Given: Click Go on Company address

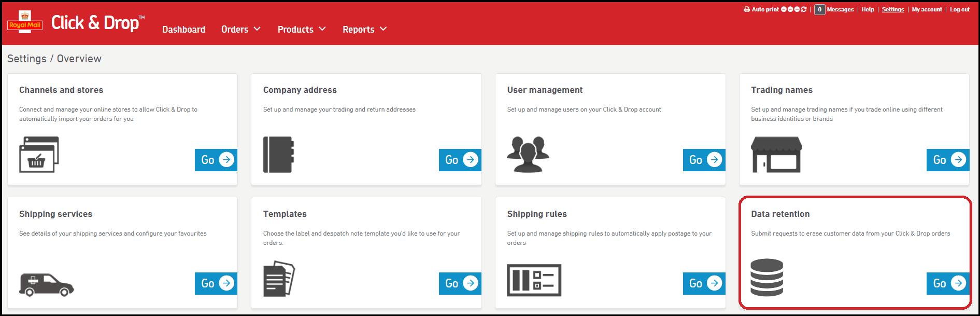Looking at the screenshot, I should tap(460, 160).
